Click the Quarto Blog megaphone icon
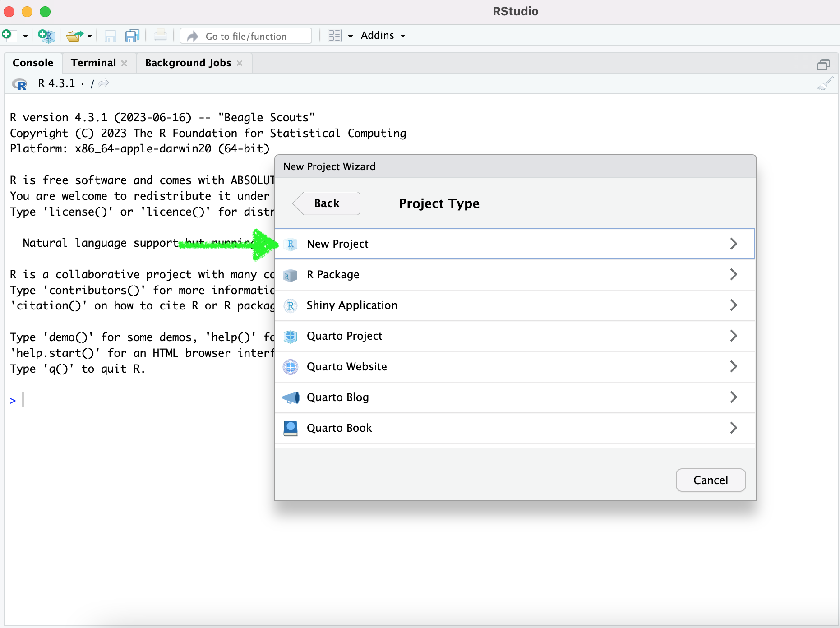This screenshot has height=628, width=840. (x=291, y=397)
